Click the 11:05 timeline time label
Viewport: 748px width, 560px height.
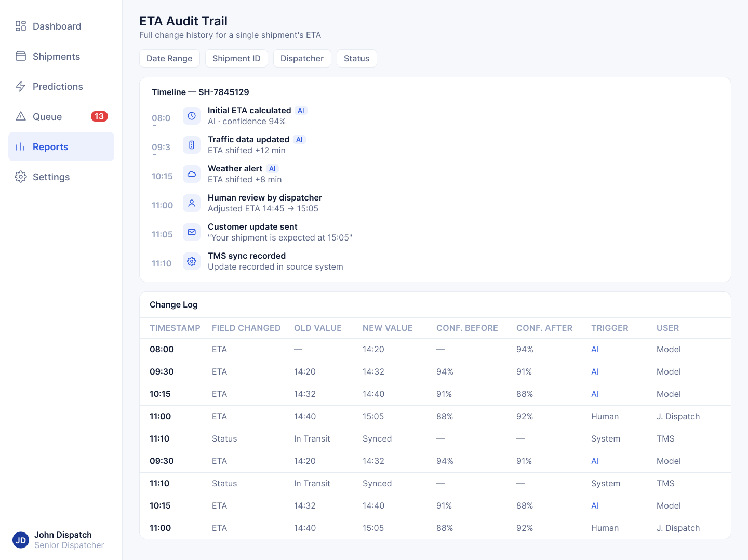(x=162, y=234)
